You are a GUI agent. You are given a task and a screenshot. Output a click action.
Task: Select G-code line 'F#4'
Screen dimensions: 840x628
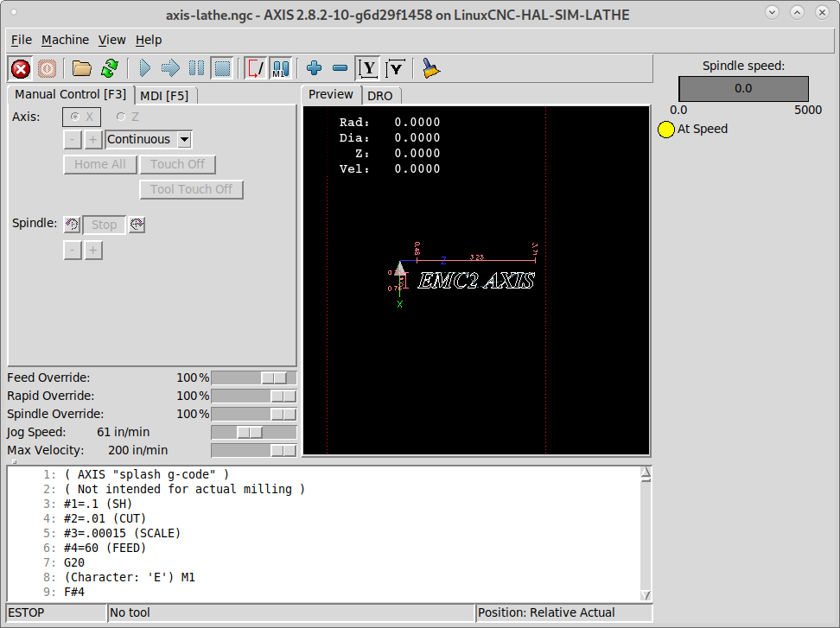(x=74, y=592)
